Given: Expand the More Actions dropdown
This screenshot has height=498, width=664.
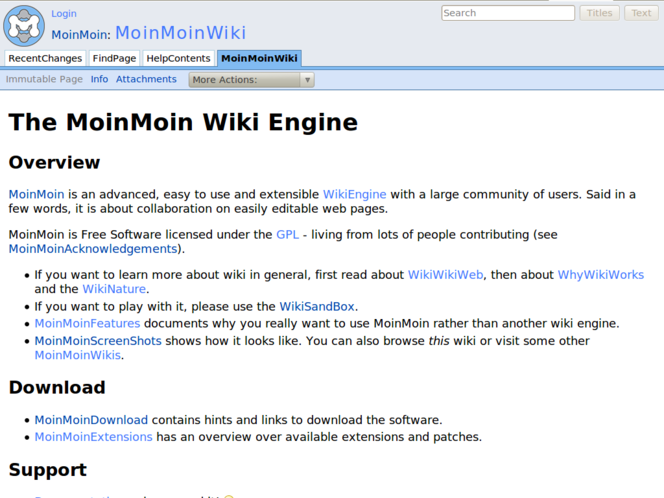Looking at the screenshot, I should [x=251, y=80].
